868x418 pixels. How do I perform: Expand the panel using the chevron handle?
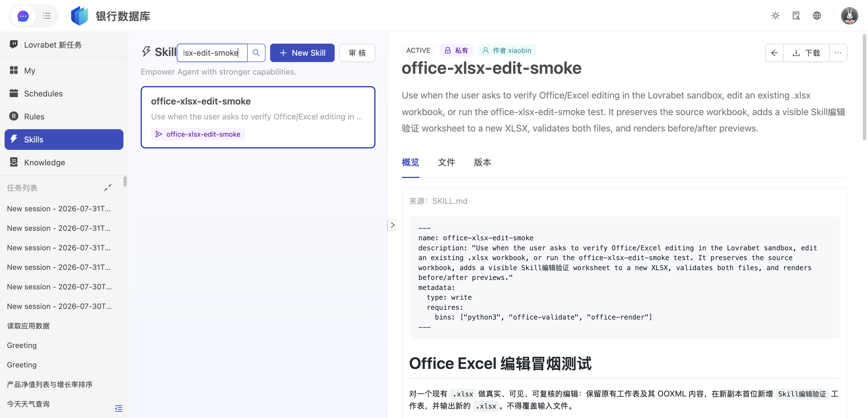(392, 225)
